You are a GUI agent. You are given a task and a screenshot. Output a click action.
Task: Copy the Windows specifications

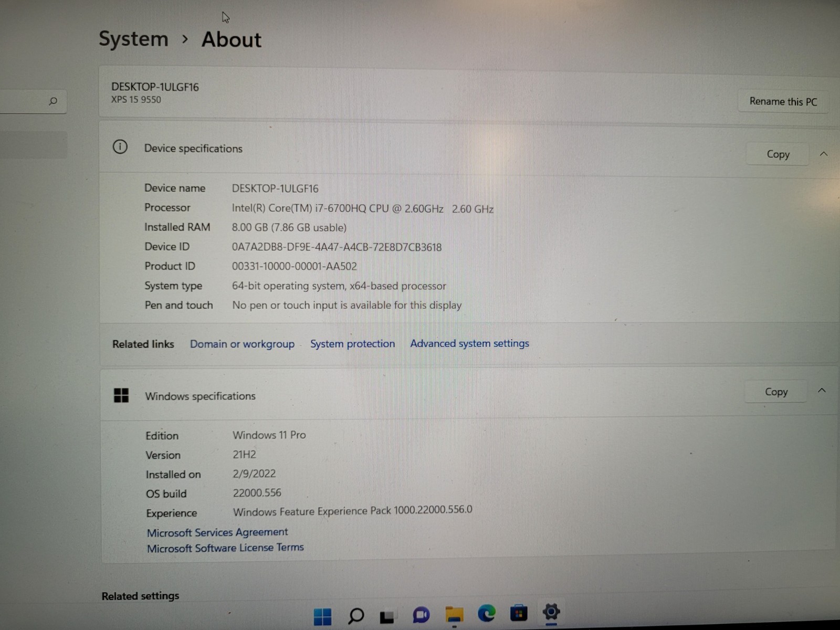coord(776,392)
